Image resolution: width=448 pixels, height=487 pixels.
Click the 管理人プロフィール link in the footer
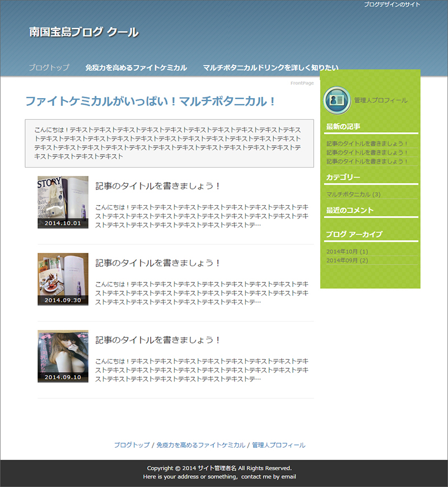278,445
